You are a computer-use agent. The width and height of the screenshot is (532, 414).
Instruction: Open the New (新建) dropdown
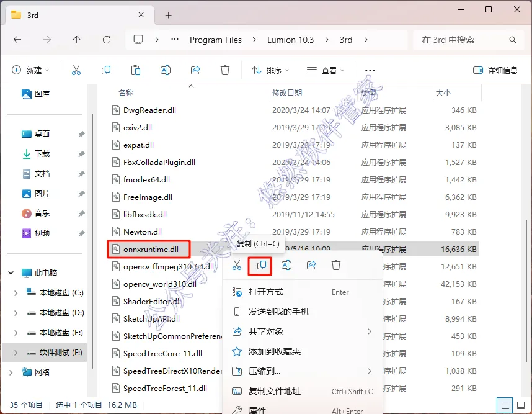click(30, 70)
